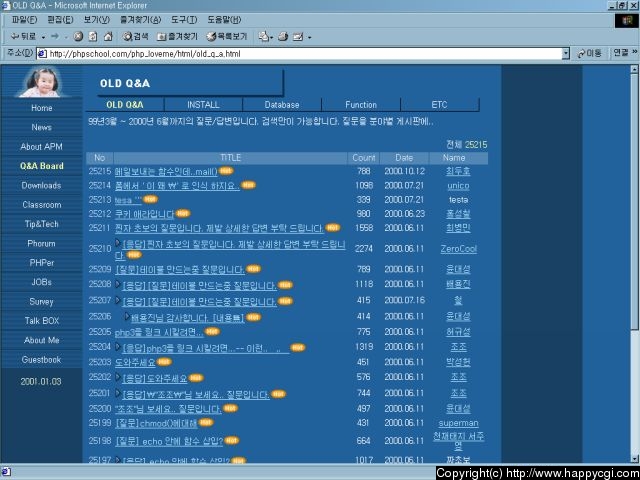
Task: Reload the page with the Refresh icon
Action: point(93,37)
